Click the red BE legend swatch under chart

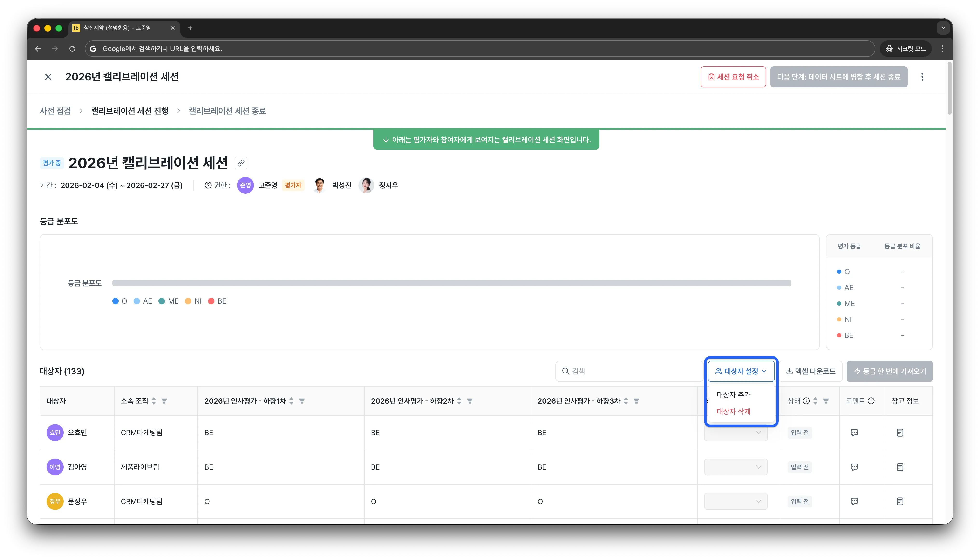pos(211,301)
